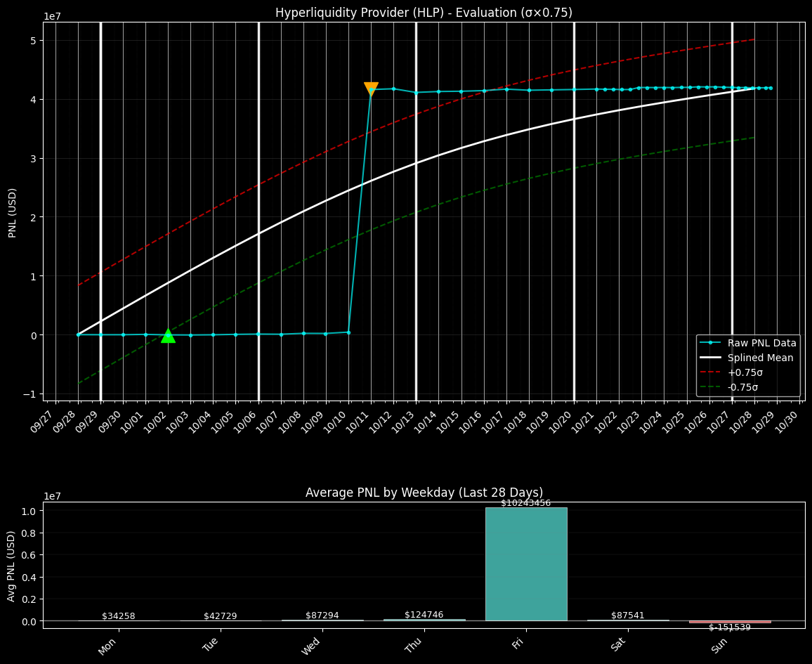The image size is (812, 664).
Task: Click the Hyperliquidity Provider chart title
Action: pyautogui.click(x=424, y=13)
